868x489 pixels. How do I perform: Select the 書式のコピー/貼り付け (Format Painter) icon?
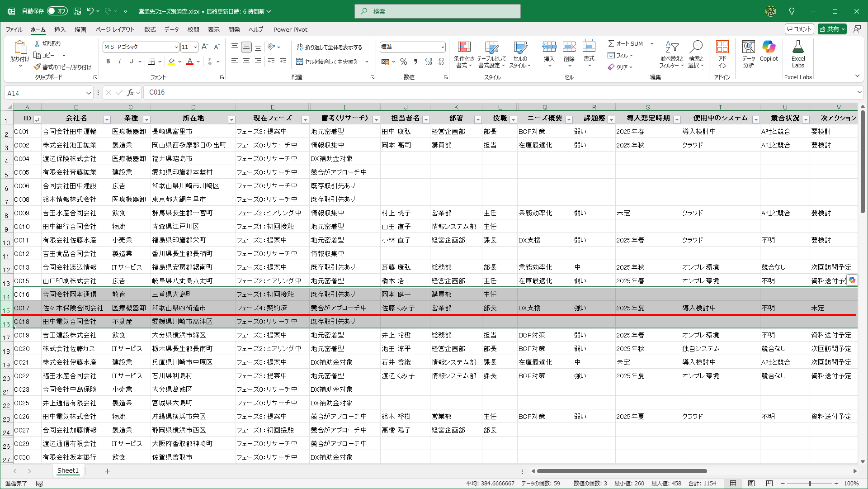click(39, 67)
